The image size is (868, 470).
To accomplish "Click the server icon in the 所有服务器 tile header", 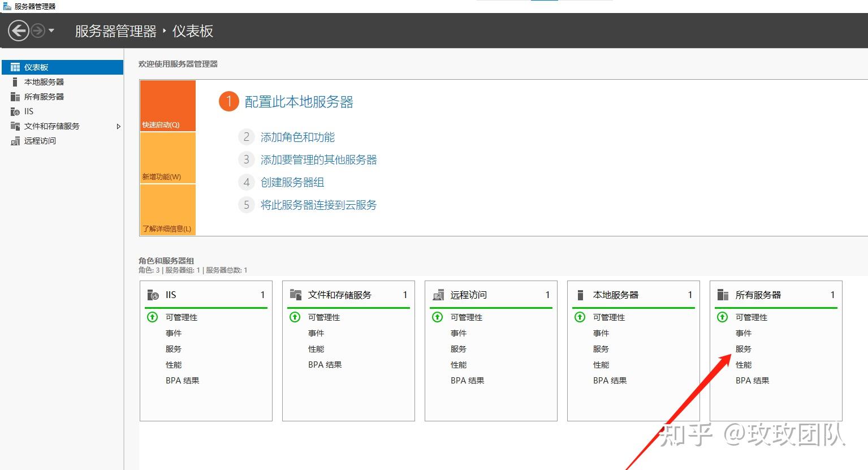I will (x=722, y=294).
